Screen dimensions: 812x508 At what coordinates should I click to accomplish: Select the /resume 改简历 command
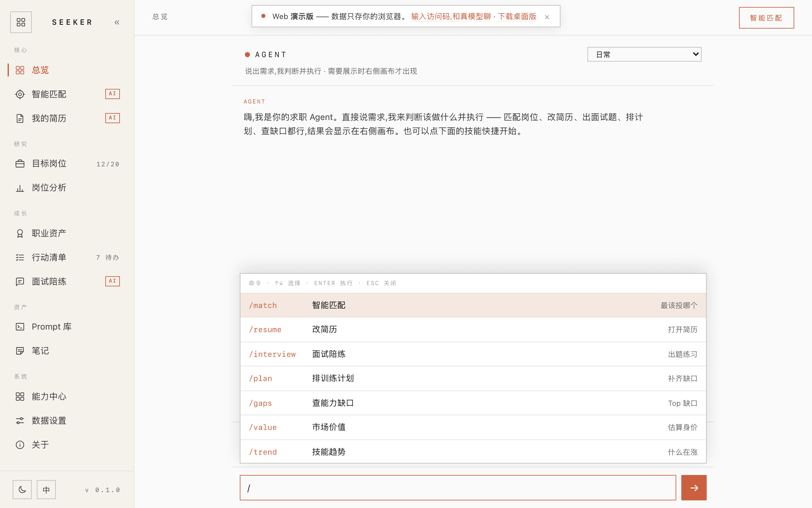(x=473, y=330)
